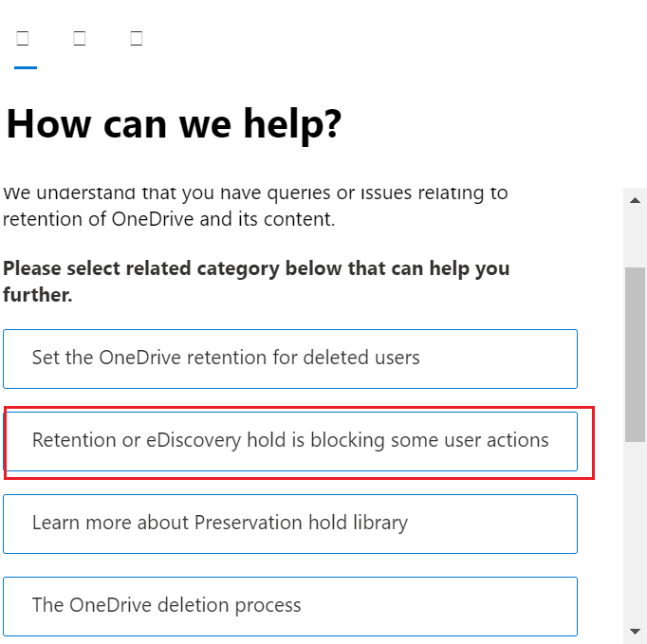Viewport: 647px width, 644px height.
Task: Click the blue underline under the active tab
Action: click(26, 67)
